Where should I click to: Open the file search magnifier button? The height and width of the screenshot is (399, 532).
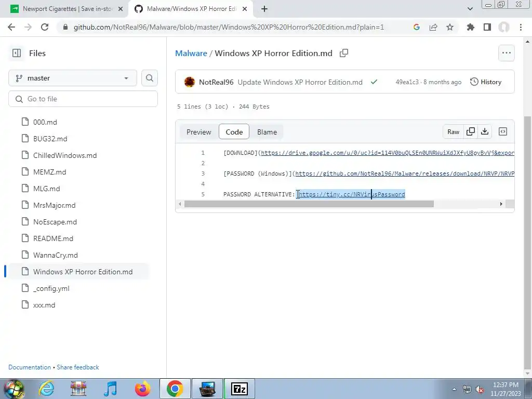point(149,78)
